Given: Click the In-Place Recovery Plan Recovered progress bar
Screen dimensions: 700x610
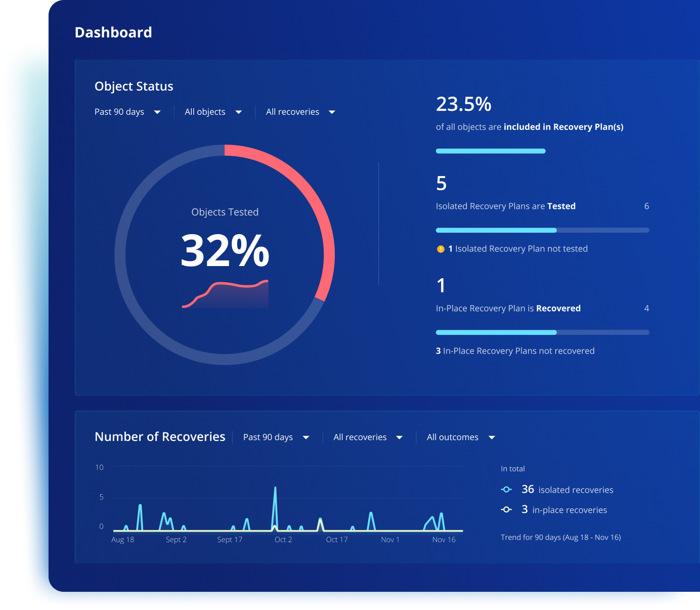Looking at the screenshot, I should coord(542,333).
